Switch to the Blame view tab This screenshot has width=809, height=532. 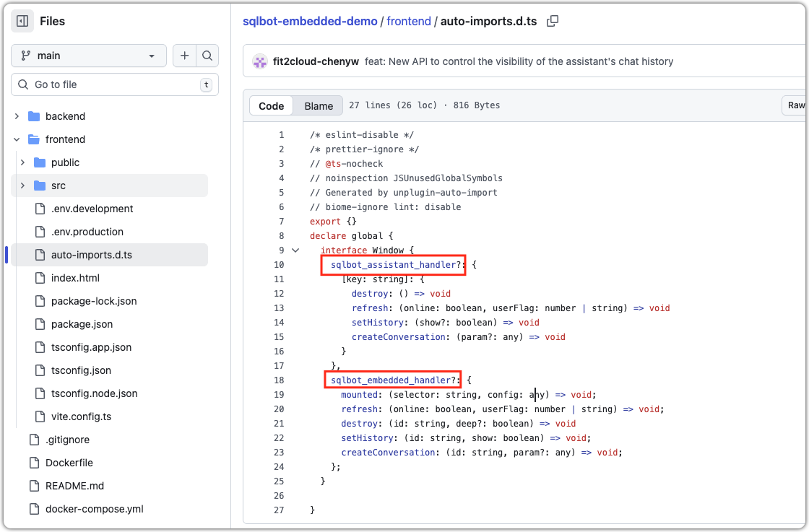click(319, 106)
